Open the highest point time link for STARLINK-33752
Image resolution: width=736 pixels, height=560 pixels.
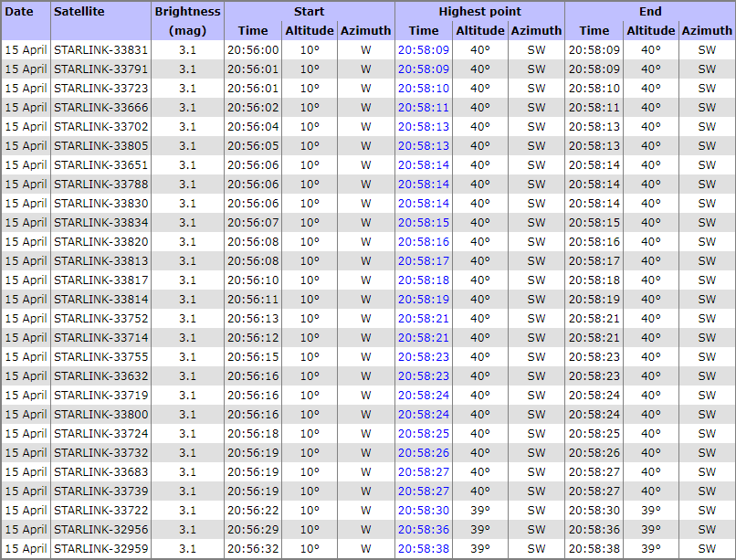[x=424, y=319]
